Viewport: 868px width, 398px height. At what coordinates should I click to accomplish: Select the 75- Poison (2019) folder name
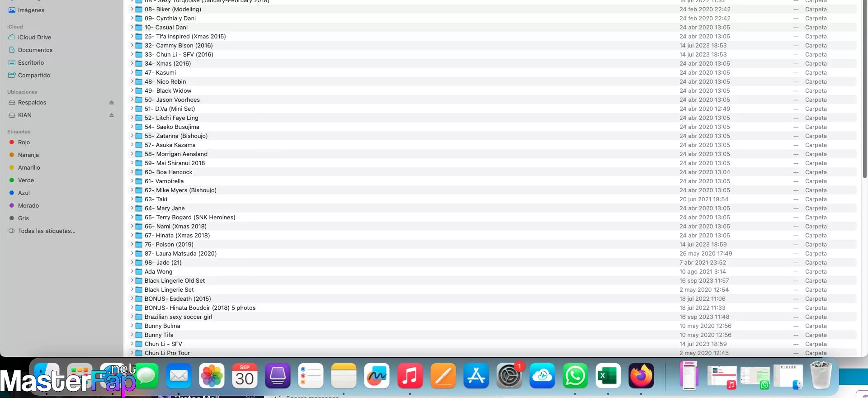click(169, 244)
